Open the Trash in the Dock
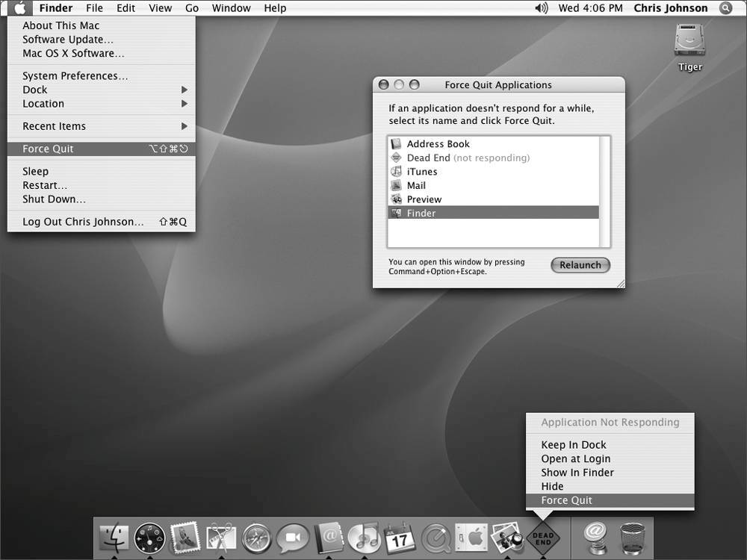 pyautogui.click(x=632, y=538)
